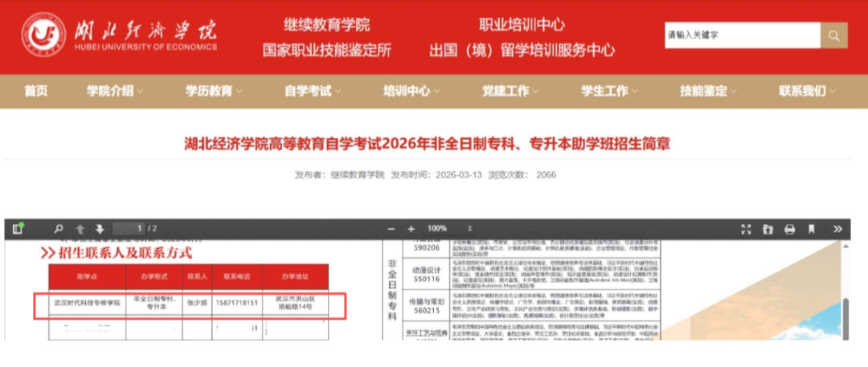
Task: Open the 首页 navigation item
Action: pyautogui.click(x=36, y=92)
